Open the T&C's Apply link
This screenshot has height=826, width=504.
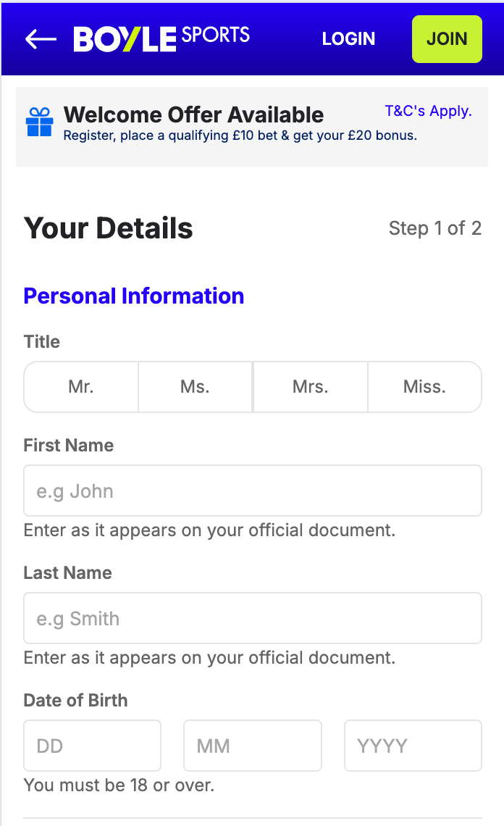[x=428, y=111]
